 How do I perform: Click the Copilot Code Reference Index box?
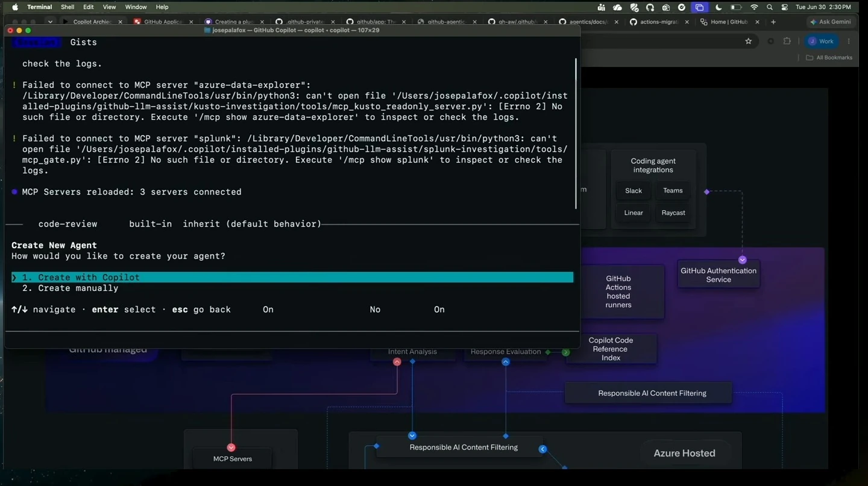click(x=611, y=349)
